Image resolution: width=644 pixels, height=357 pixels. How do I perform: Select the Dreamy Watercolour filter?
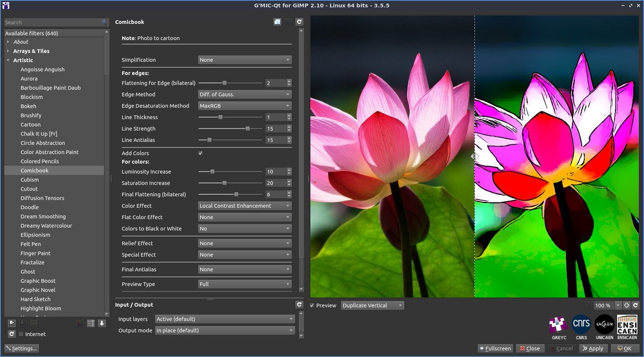coord(46,225)
